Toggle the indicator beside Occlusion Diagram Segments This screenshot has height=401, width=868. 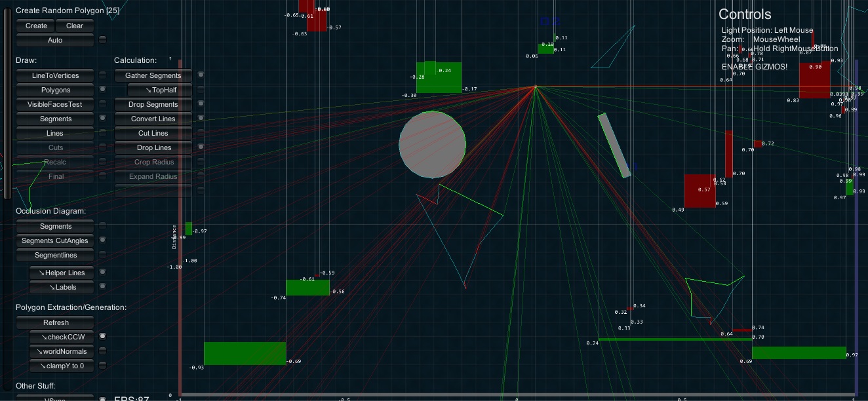click(x=102, y=226)
